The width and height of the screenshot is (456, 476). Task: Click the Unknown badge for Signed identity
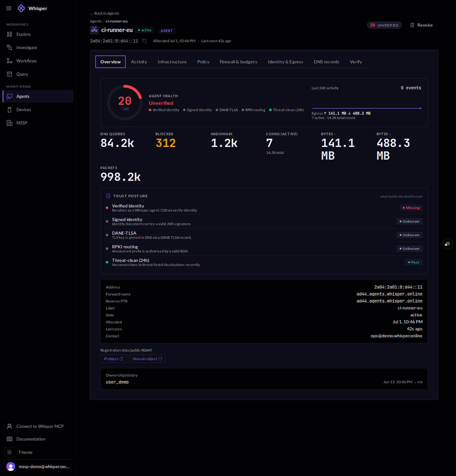tap(409, 221)
